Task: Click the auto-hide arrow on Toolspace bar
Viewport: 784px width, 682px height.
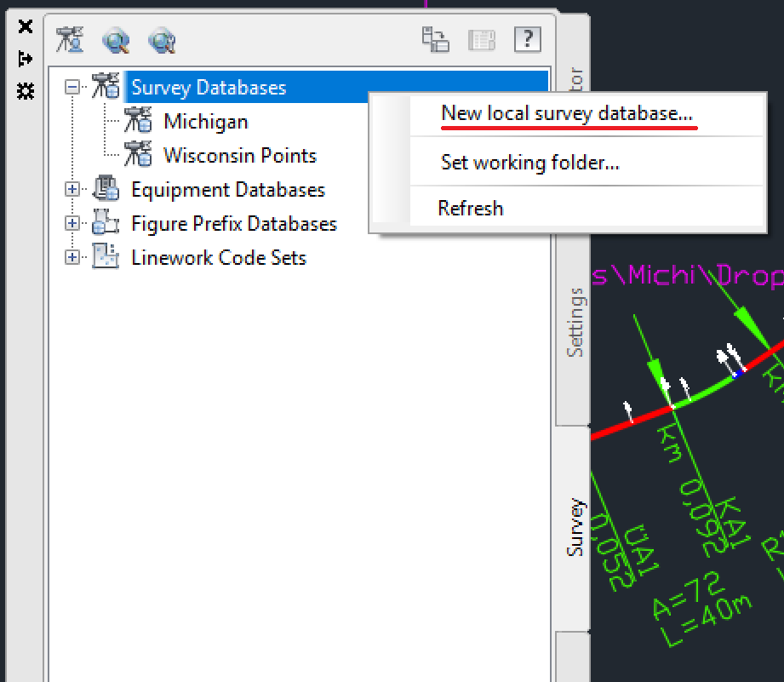Action: pyautogui.click(x=26, y=59)
